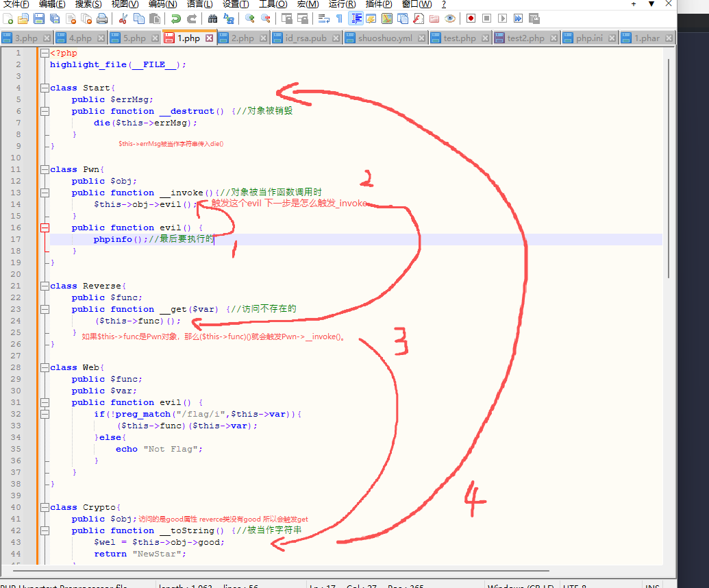The image size is (709, 588).
Task: Click the Undo arrow icon
Action: tap(176, 19)
